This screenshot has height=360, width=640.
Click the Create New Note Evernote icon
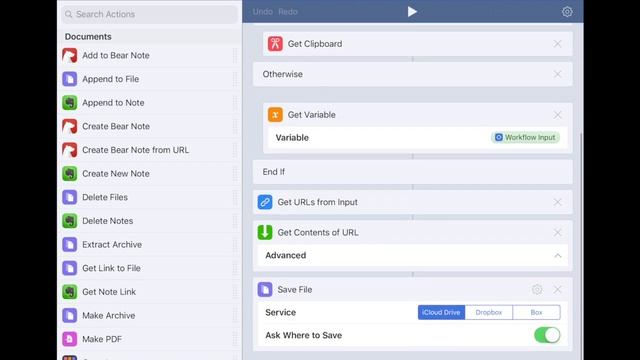tap(70, 174)
